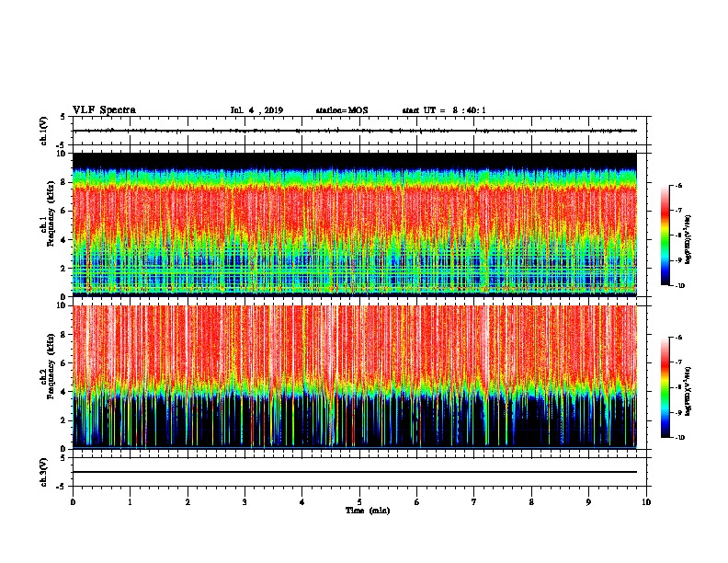Click the time axis tick label "7"
The height and width of the screenshot is (563, 728).
coord(474,501)
